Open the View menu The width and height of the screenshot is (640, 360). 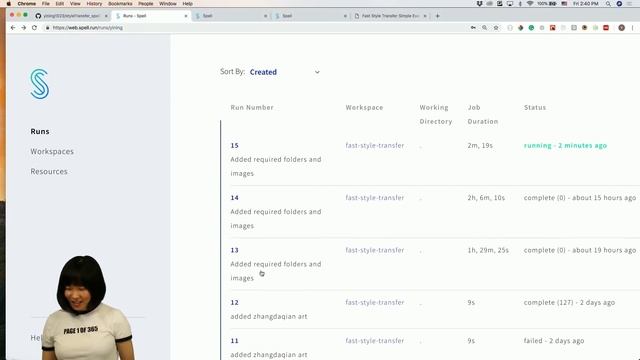point(75,4)
